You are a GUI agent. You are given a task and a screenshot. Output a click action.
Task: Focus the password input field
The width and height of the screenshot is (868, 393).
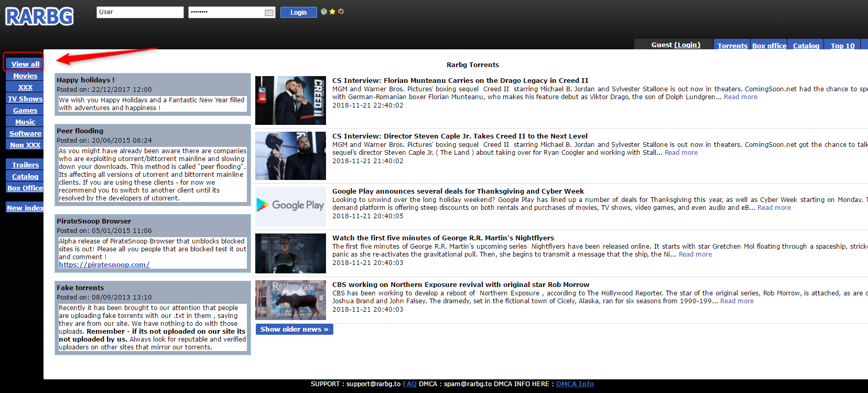[x=226, y=12]
